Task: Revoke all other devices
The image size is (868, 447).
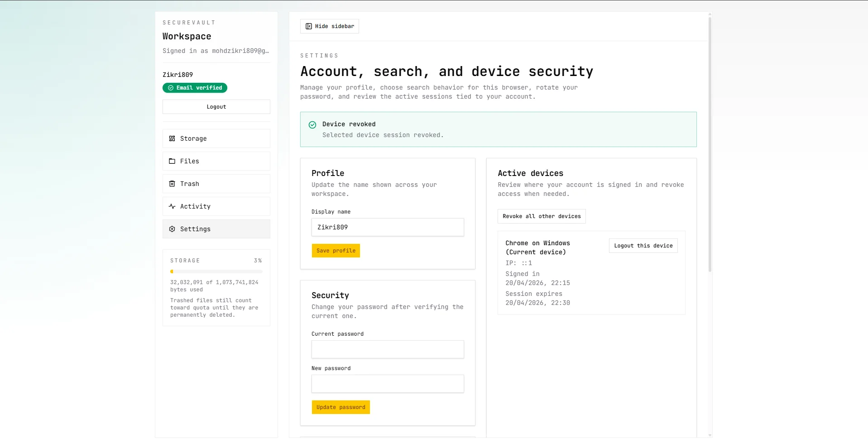Action: [542, 216]
